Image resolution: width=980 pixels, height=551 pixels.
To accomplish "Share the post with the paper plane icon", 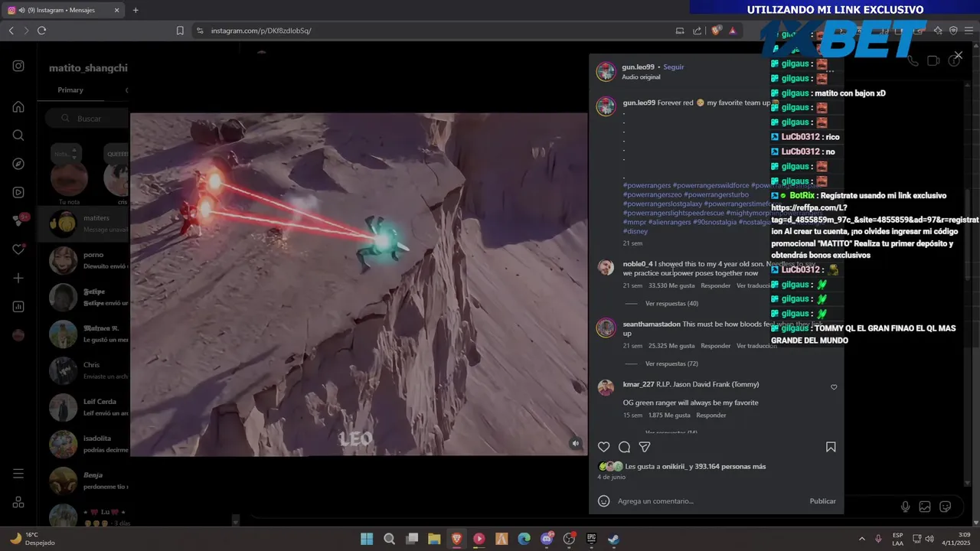I will click(x=645, y=447).
